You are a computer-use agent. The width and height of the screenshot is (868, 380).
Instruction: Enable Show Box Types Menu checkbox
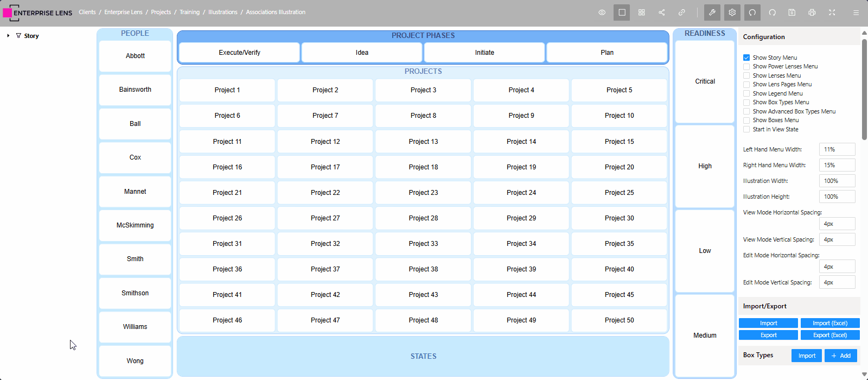746,102
